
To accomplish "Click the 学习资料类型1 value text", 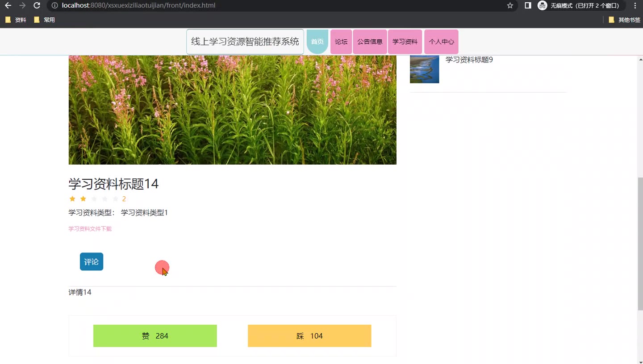I will point(144,213).
